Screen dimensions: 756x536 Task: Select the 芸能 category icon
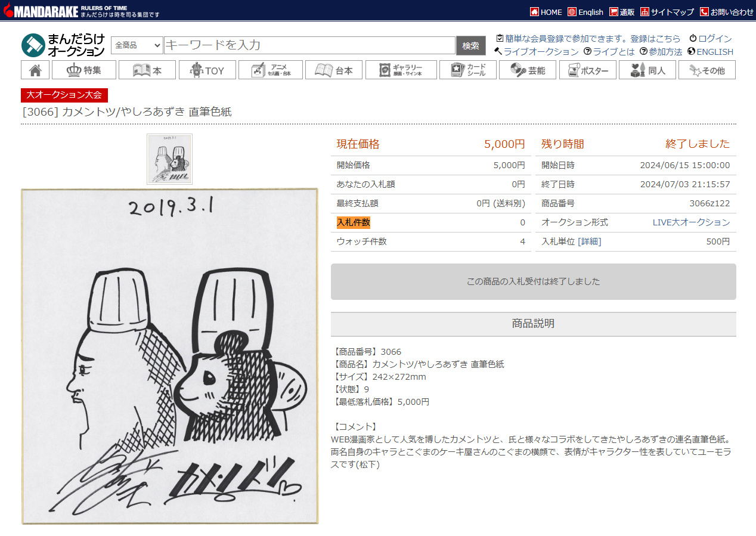(527, 70)
